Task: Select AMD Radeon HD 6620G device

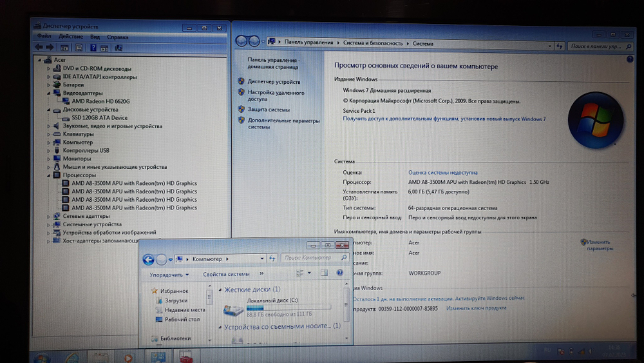Action: pos(100,101)
